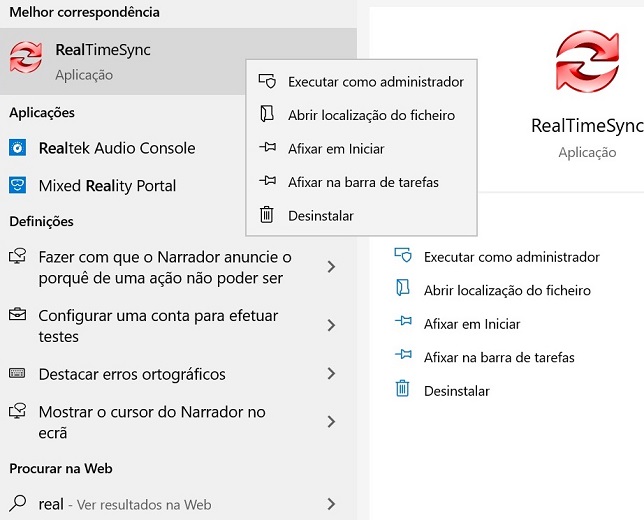The image size is (644, 520).
Task: Expand arrow for Mostrar o cursor do Narrador
Action: pos(331,421)
